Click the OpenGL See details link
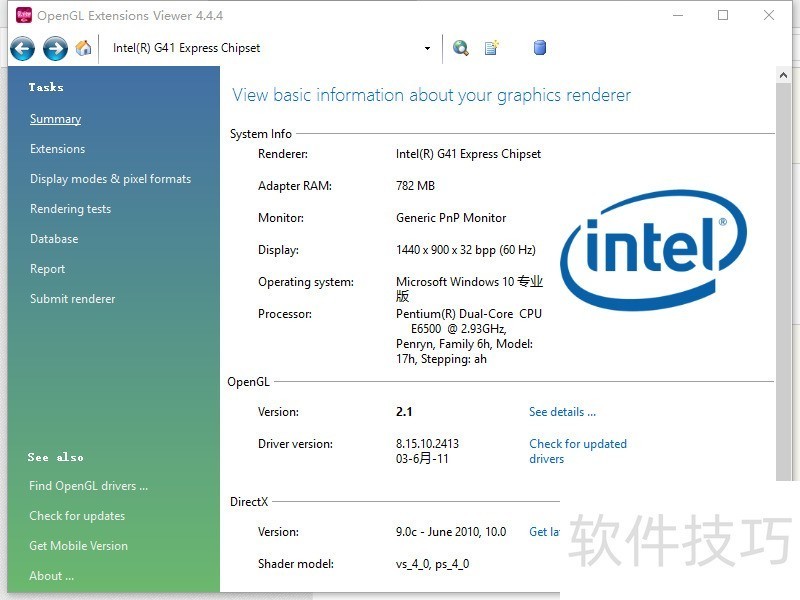 (x=562, y=412)
